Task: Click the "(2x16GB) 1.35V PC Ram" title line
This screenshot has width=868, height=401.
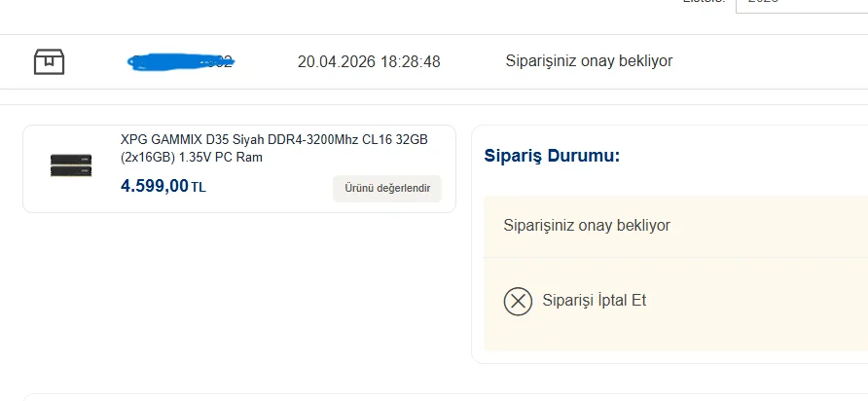Action: (192, 157)
